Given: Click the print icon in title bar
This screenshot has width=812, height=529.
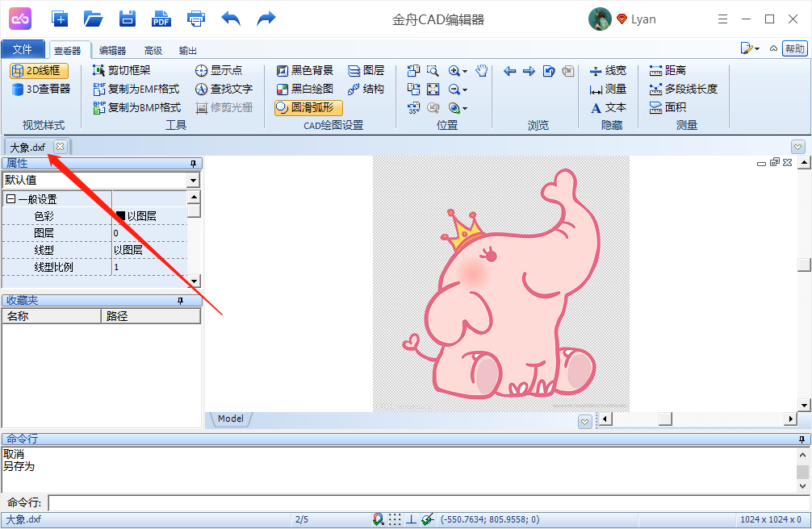Looking at the screenshot, I should point(195,19).
